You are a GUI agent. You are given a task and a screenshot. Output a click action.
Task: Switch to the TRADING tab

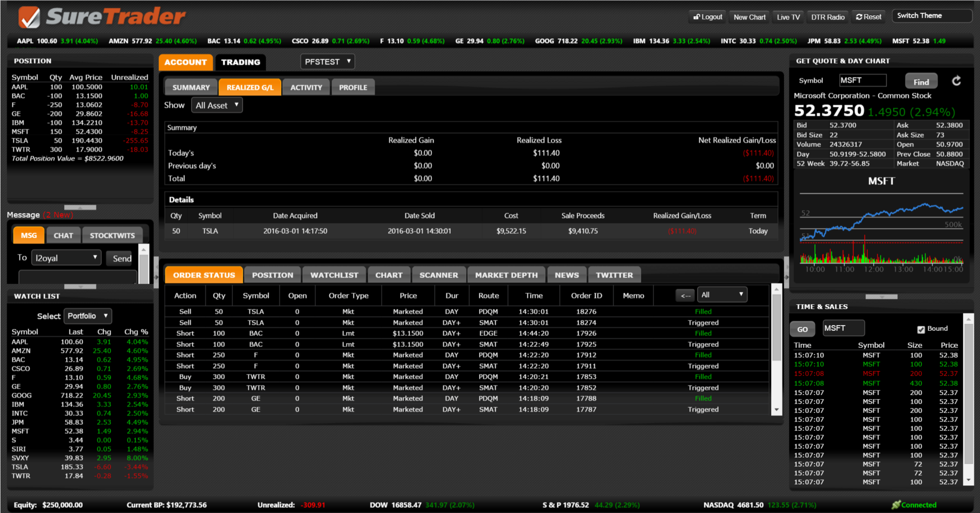(x=240, y=62)
